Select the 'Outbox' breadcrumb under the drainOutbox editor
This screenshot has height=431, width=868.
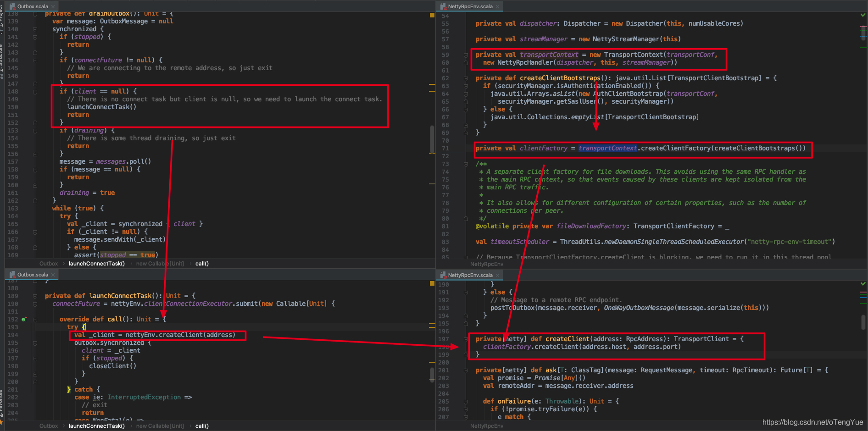[x=49, y=264]
